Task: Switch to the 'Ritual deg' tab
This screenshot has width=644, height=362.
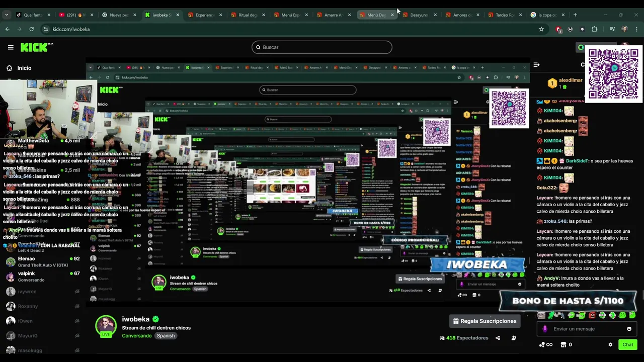Action: [247, 15]
